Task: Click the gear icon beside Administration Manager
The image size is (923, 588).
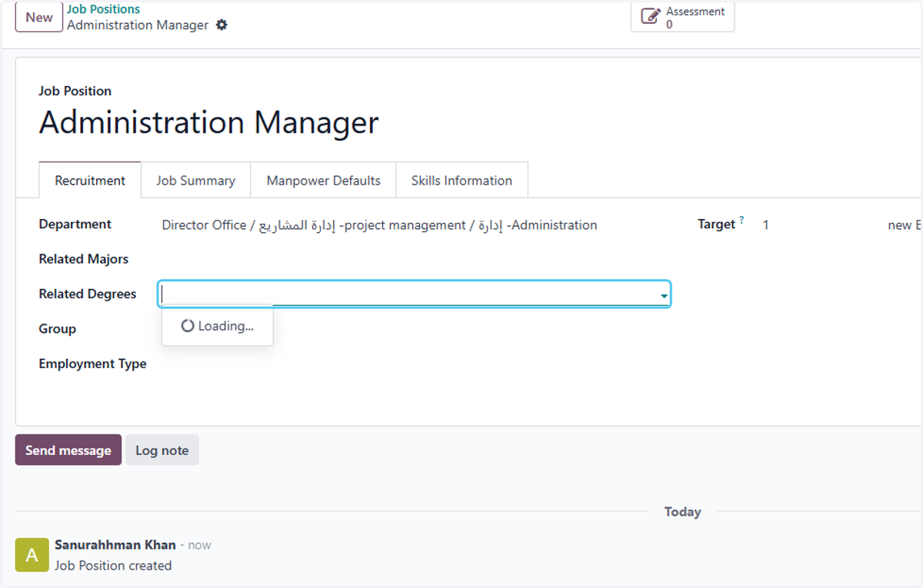Action: pos(222,25)
